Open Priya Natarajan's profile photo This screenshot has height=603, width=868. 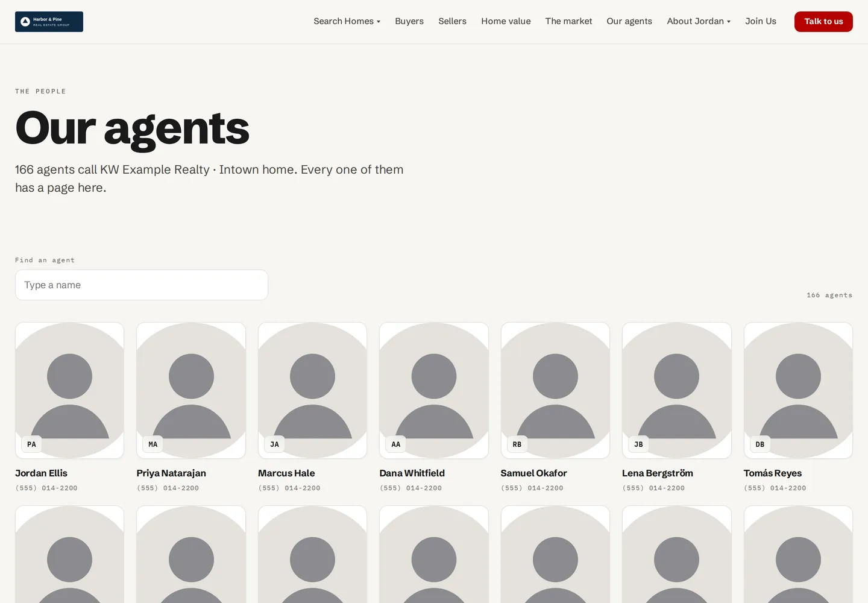coord(191,390)
